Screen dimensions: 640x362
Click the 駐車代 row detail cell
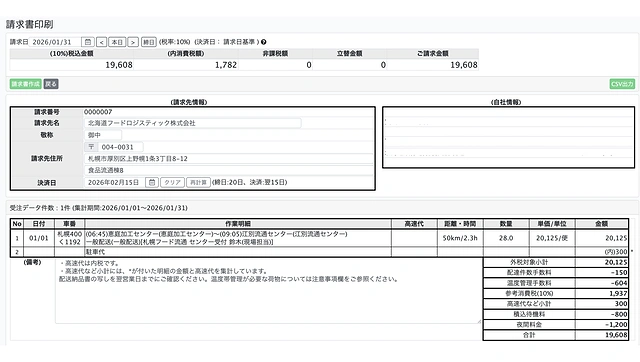pos(238,252)
